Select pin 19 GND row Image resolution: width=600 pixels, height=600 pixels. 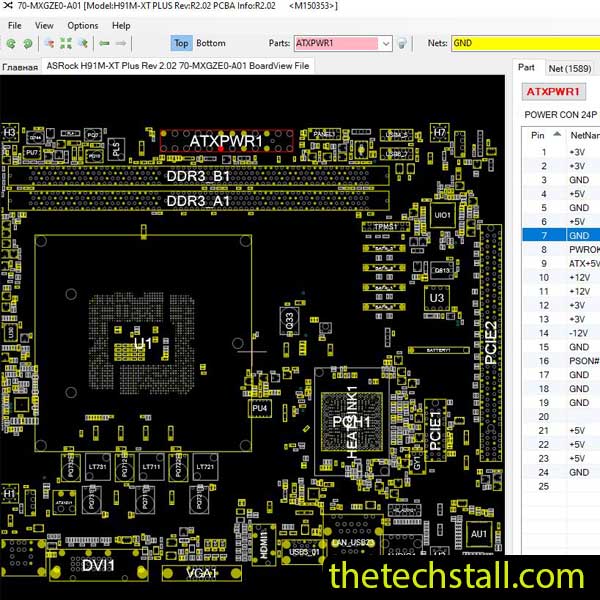[x=561, y=403]
